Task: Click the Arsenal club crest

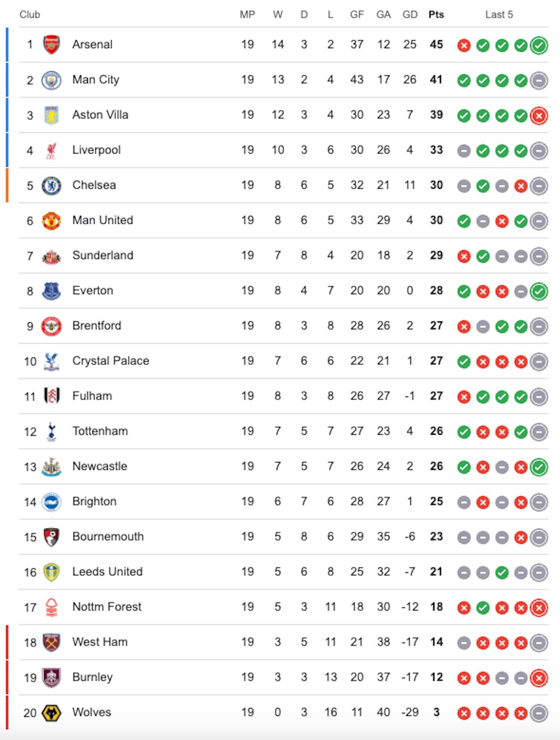Action: 52,45
